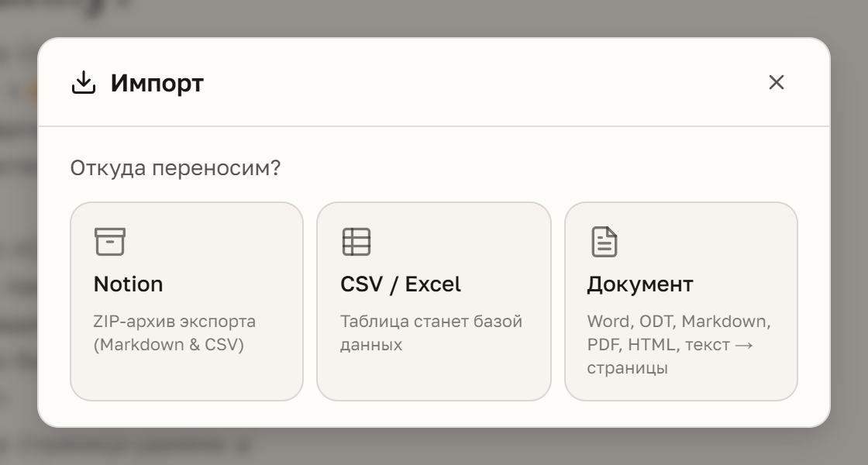This screenshot has height=465, width=868.
Task: Select the CSV / Excel import option
Action: click(x=434, y=301)
